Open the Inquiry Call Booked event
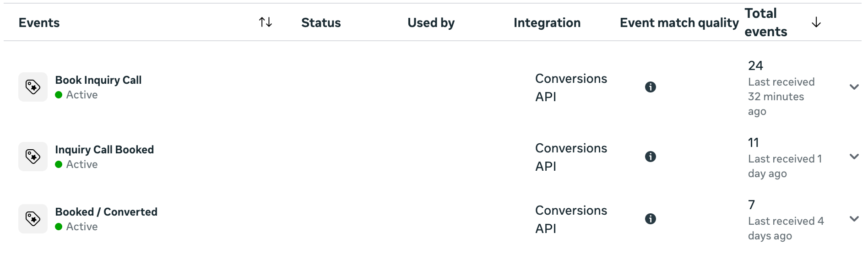The width and height of the screenshot is (868, 260). pyautogui.click(x=104, y=150)
